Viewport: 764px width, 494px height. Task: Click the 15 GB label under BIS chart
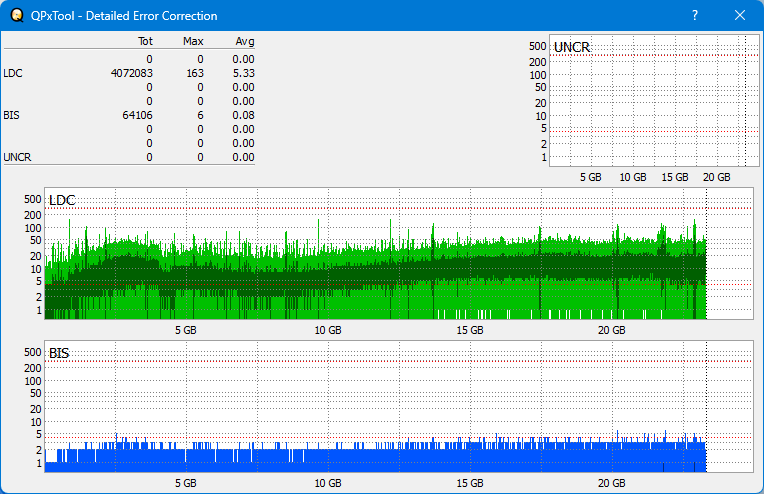(x=470, y=483)
